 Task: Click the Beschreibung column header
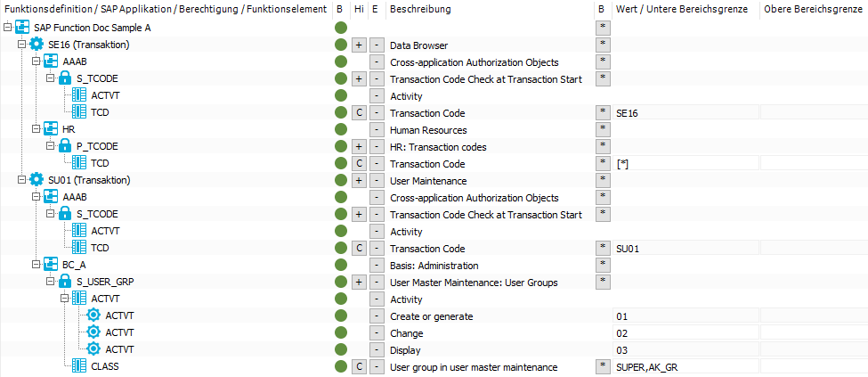(420, 9)
